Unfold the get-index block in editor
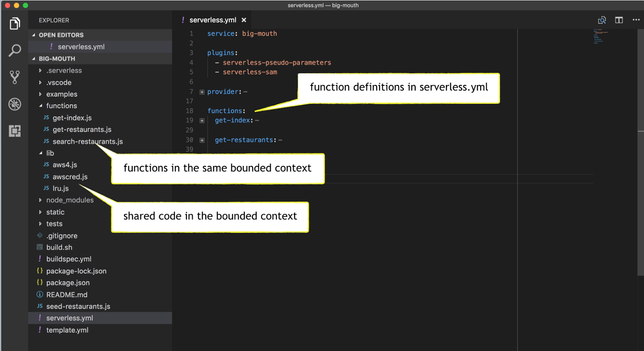Image resolution: width=644 pixels, height=351 pixels. [202, 120]
